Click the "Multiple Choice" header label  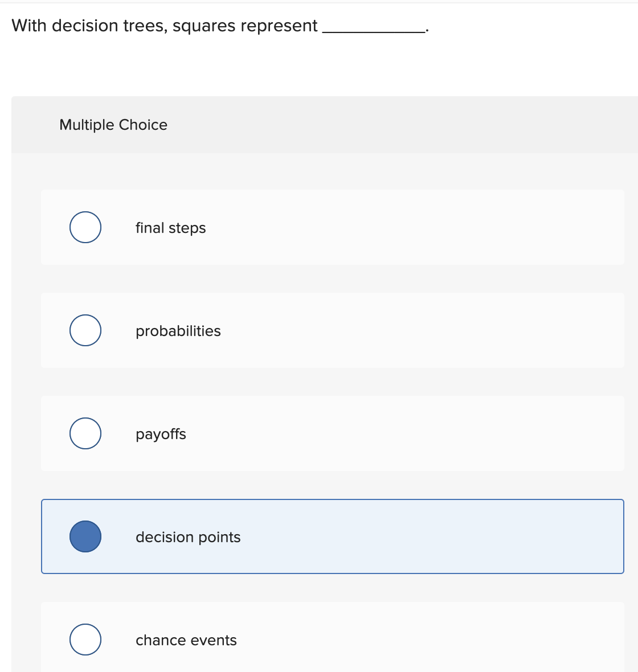point(113,124)
